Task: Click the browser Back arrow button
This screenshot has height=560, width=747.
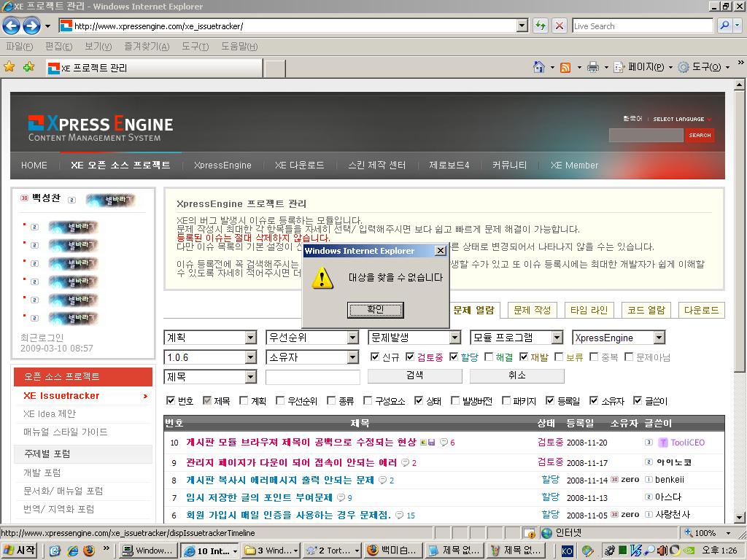Action: (x=12, y=26)
